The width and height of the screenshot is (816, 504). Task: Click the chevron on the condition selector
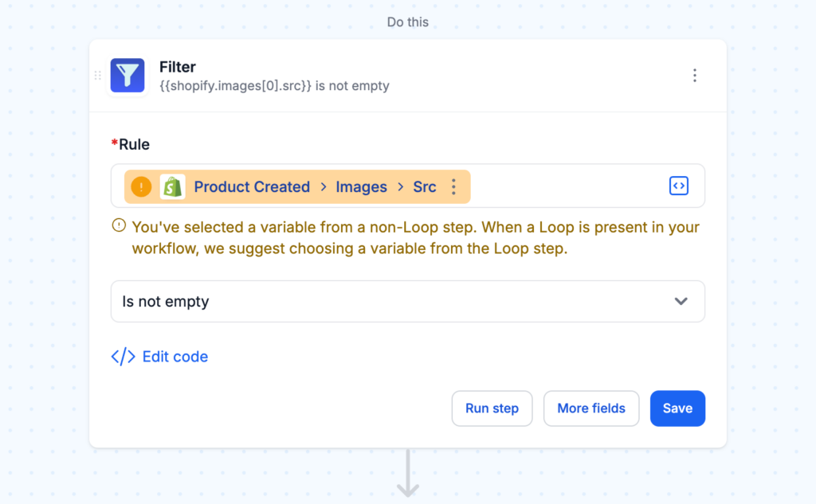pyautogui.click(x=681, y=301)
